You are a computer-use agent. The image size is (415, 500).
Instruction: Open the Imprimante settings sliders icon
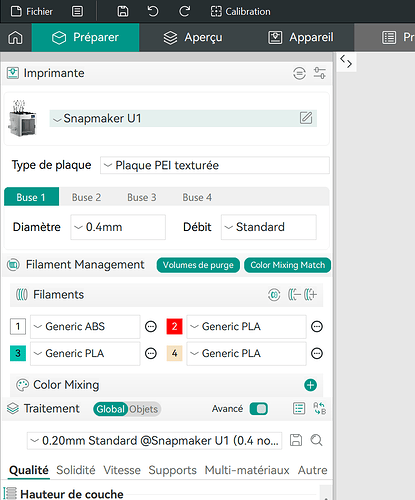(x=319, y=73)
